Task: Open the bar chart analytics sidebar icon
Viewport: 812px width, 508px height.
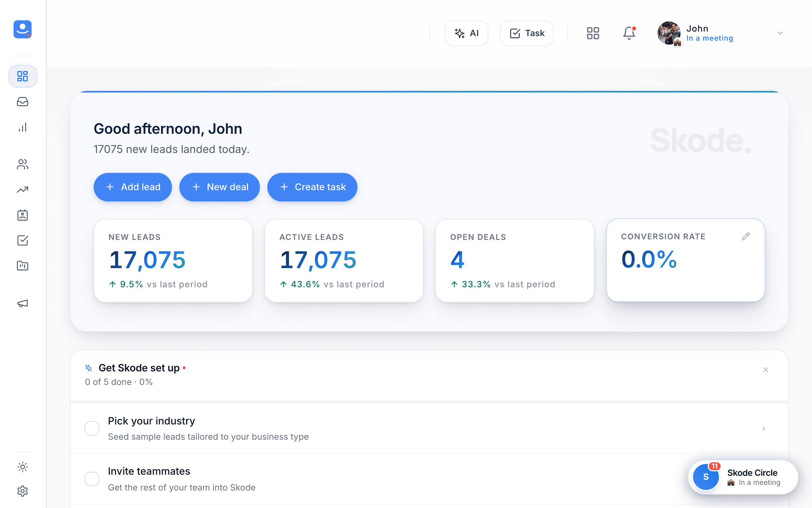Action: (x=23, y=127)
